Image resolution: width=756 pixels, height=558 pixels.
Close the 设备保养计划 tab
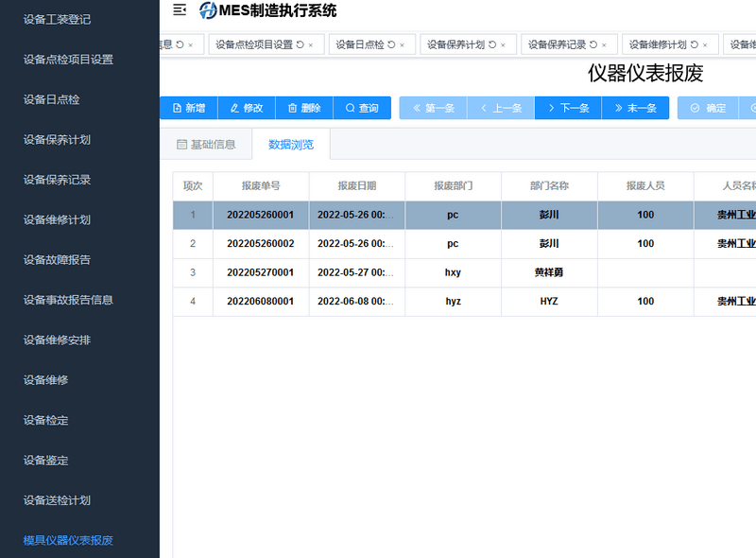click(x=503, y=44)
